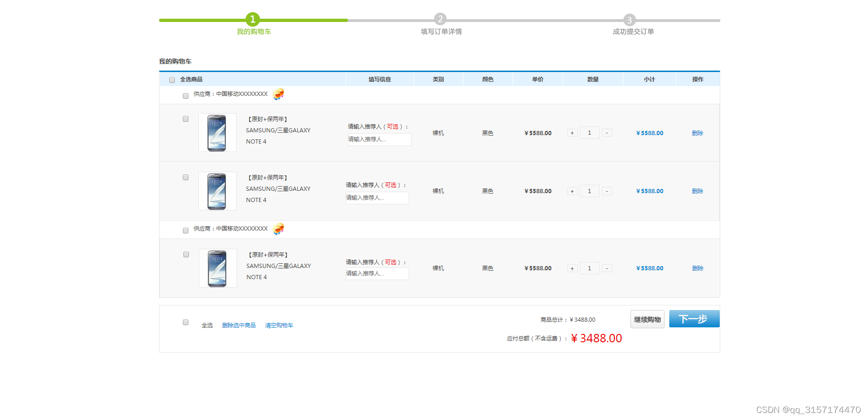Open the third Galaxy Note 4 thumbnail
The image size is (868, 419).
click(x=218, y=268)
